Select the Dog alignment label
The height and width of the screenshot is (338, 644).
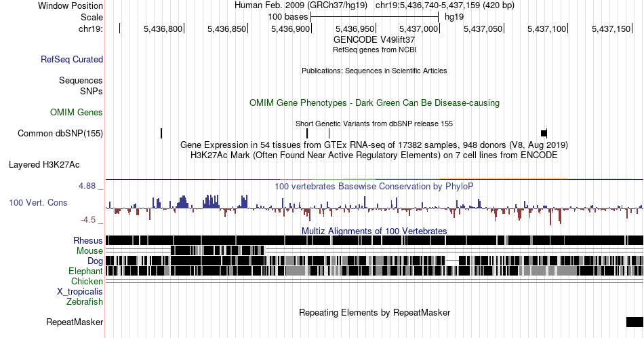(x=95, y=261)
